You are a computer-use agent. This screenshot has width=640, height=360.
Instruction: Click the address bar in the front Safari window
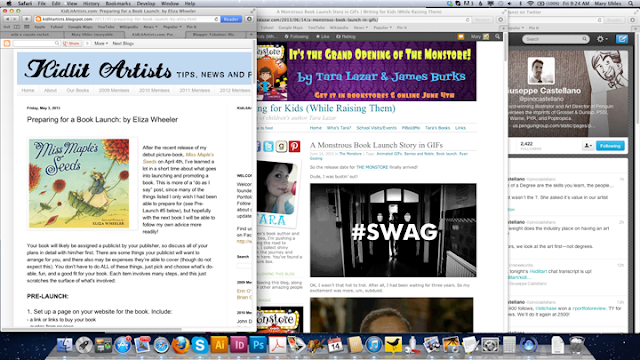[x=127, y=19]
